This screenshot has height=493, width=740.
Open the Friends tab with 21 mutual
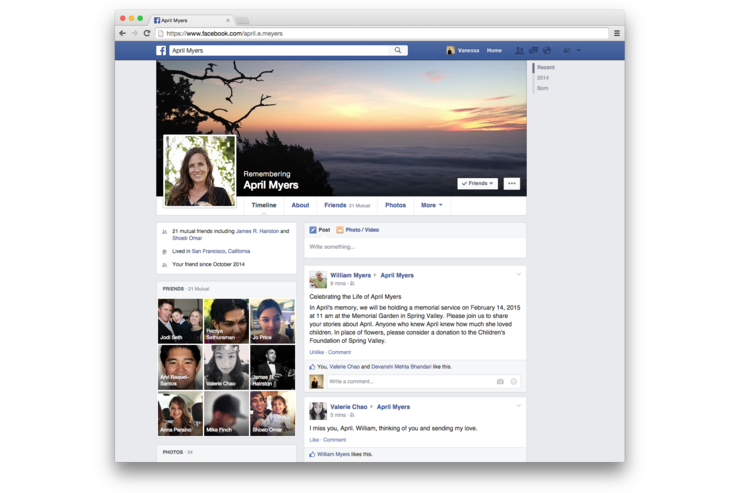pos(347,205)
